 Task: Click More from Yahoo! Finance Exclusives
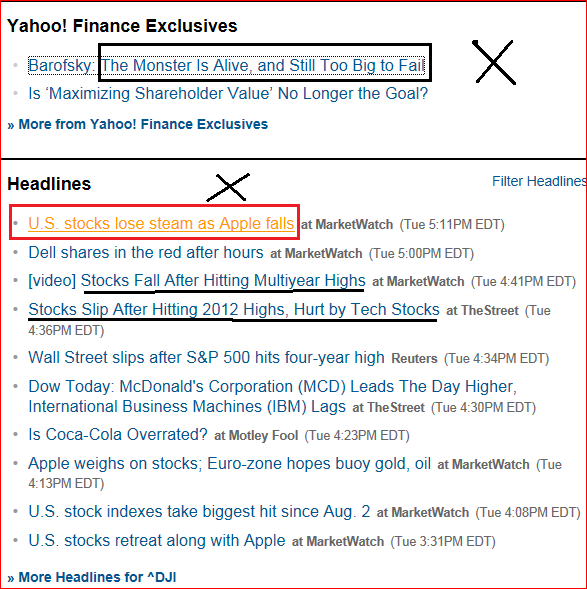[137, 124]
